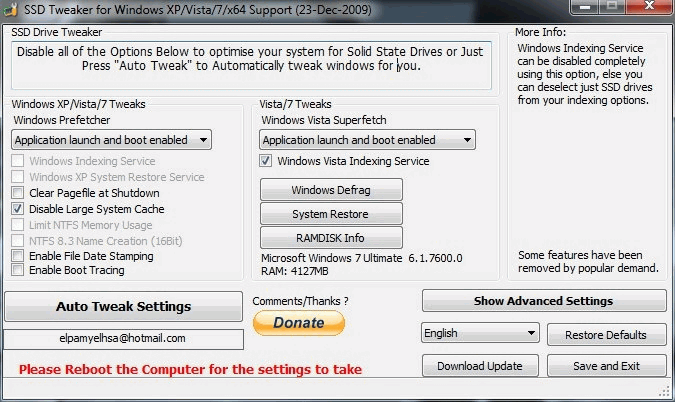The width and height of the screenshot is (675, 402).
Task: Minimize the SSD Tweaker window
Action: tap(584, 7)
